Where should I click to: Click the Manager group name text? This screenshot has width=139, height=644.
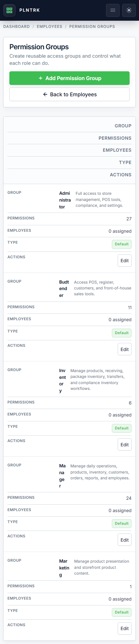(62, 476)
